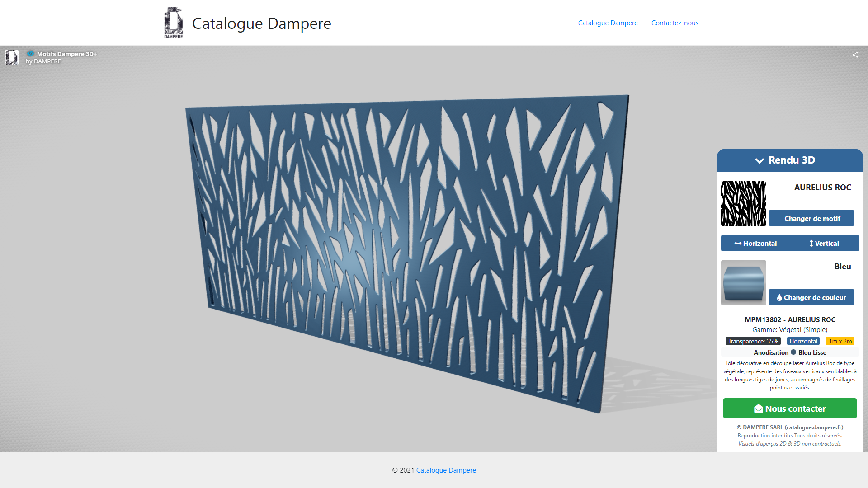The height and width of the screenshot is (488, 868).
Task: Select the Vertical orientation option
Action: pos(824,243)
